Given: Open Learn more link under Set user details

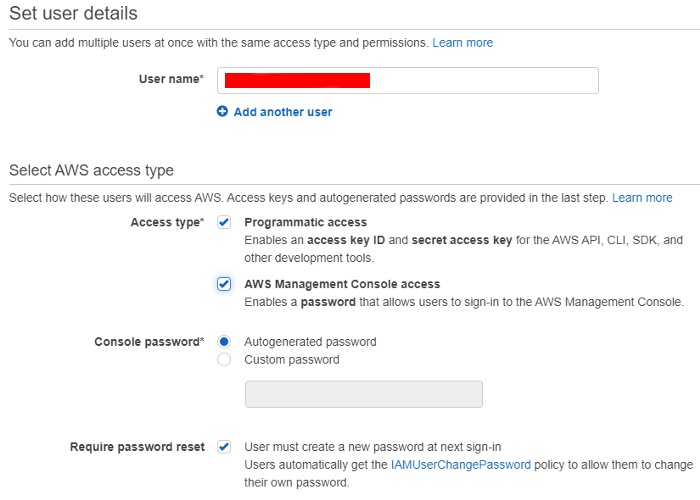Looking at the screenshot, I should (462, 43).
